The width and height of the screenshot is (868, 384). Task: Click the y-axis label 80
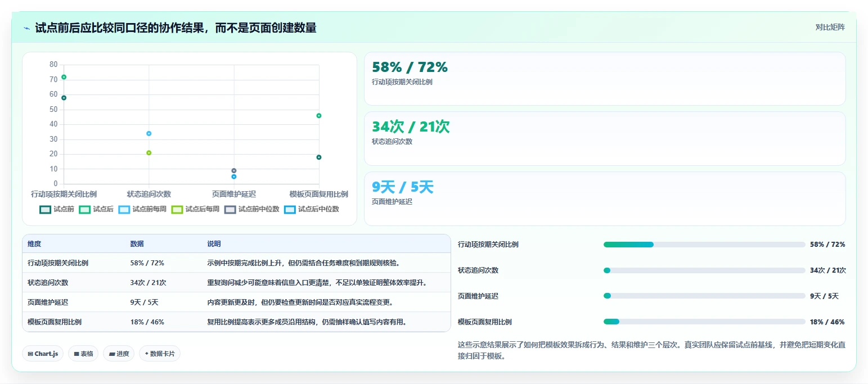53,65
